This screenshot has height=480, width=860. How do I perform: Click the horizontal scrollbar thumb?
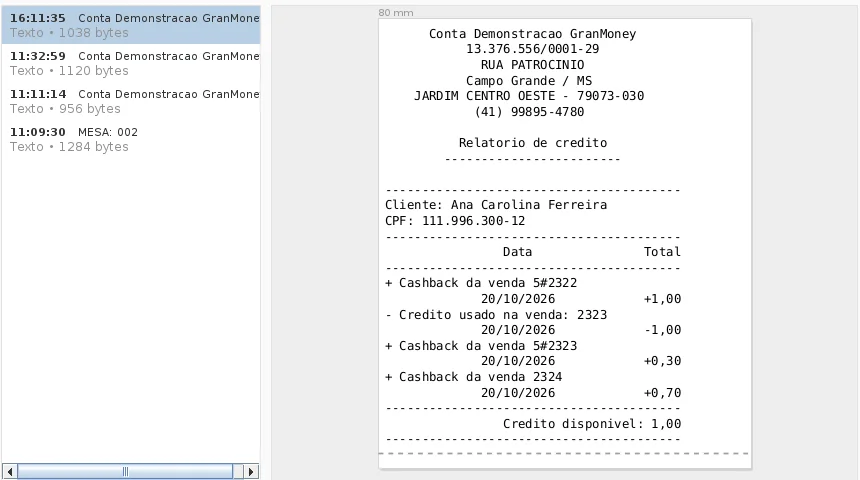(125, 472)
